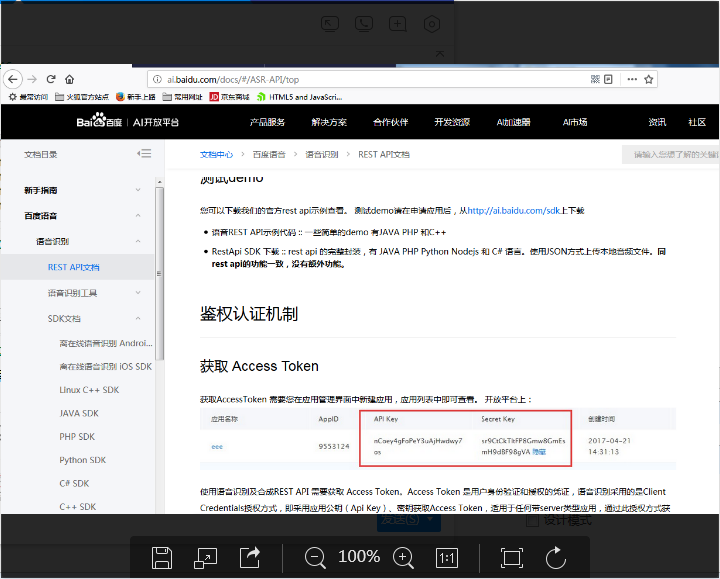The image size is (720, 579).
Task: Click the dimmed add-chat plus icon at top
Action: coord(398,24)
